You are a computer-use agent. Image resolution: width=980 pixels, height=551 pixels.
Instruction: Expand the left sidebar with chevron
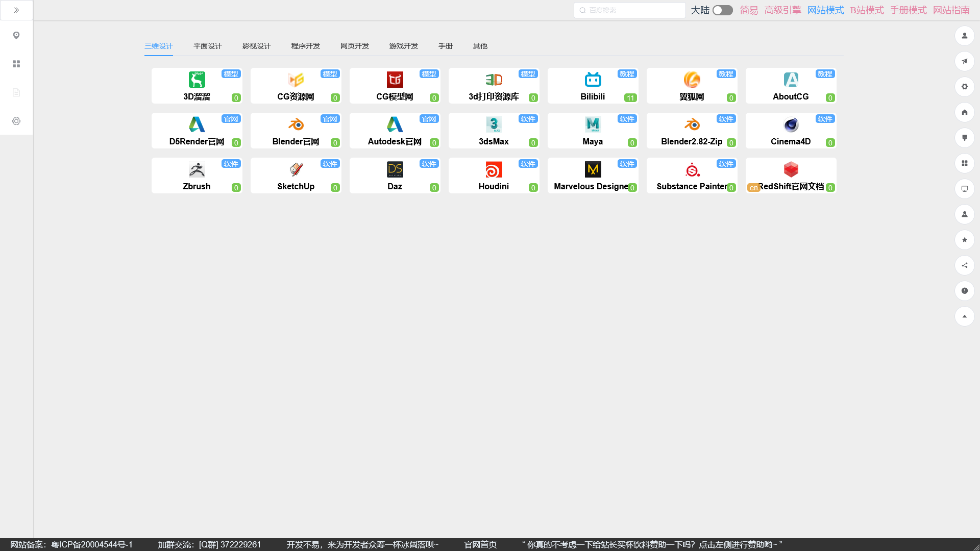pyautogui.click(x=16, y=10)
